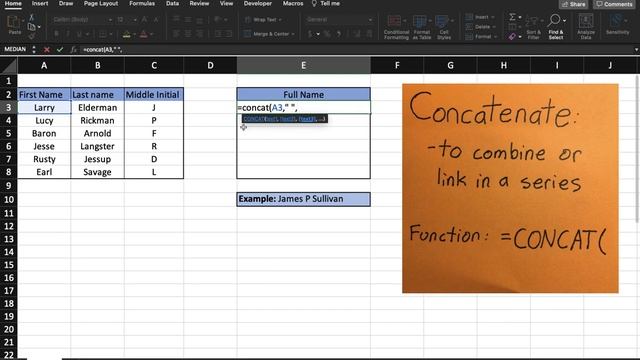Select cell B3 containing Elderman
This screenshot has height=360, width=640.
coord(98,107)
